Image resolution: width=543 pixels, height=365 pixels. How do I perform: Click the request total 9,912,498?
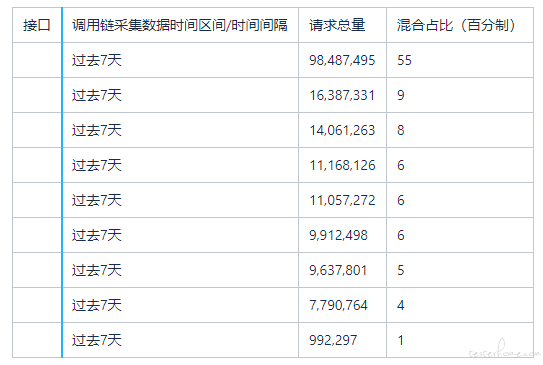342,235
